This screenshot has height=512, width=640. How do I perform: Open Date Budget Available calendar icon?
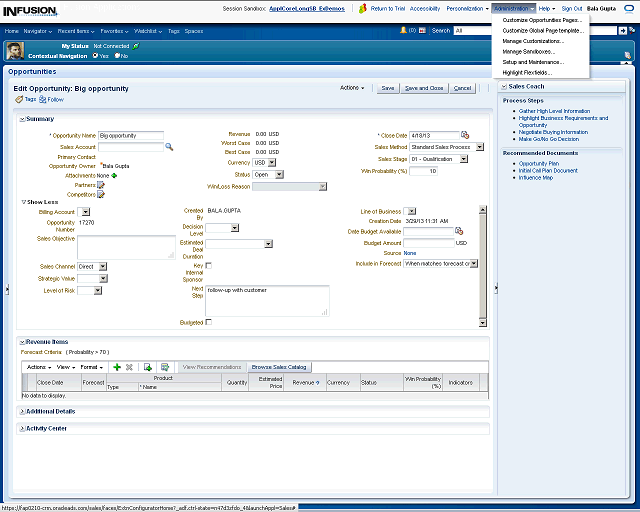click(x=459, y=231)
